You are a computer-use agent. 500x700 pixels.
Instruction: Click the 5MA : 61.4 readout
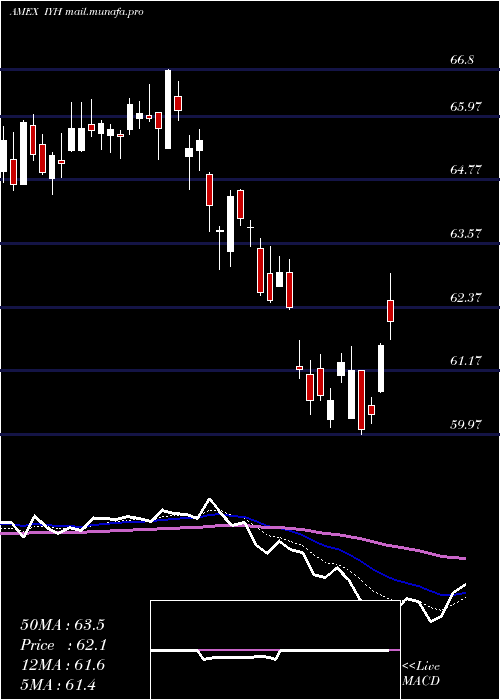pos(58,685)
